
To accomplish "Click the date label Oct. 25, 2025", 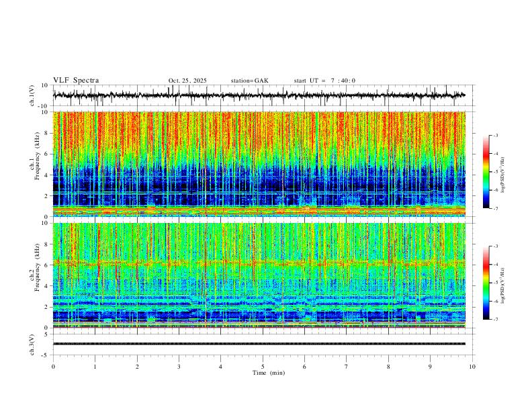I will (x=187, y=81).
